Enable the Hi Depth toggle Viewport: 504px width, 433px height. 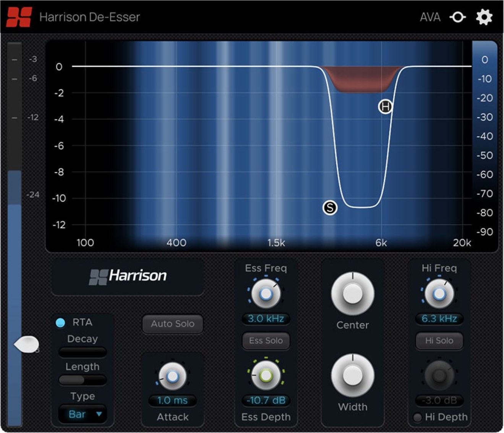click(x=418, y=417)
